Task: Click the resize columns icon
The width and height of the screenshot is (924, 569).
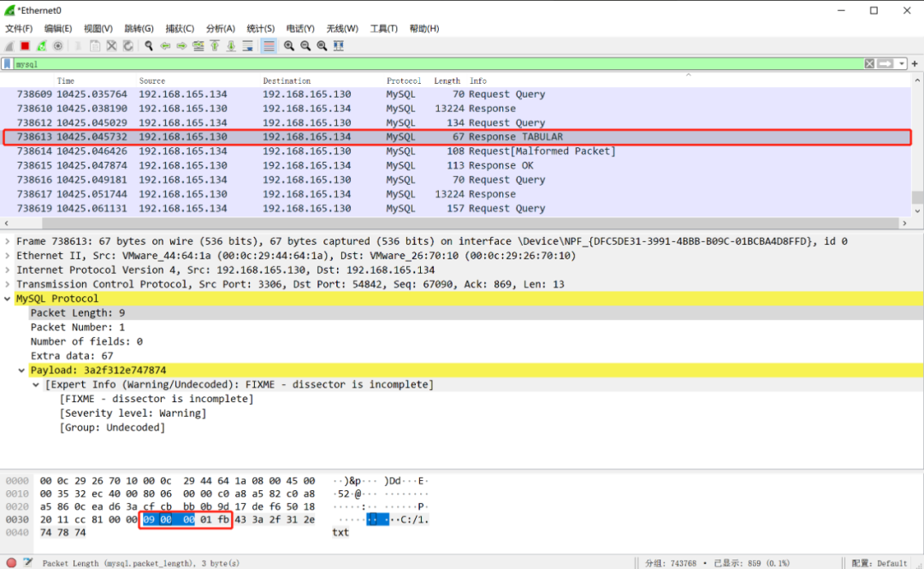Action: pos(339,45)
